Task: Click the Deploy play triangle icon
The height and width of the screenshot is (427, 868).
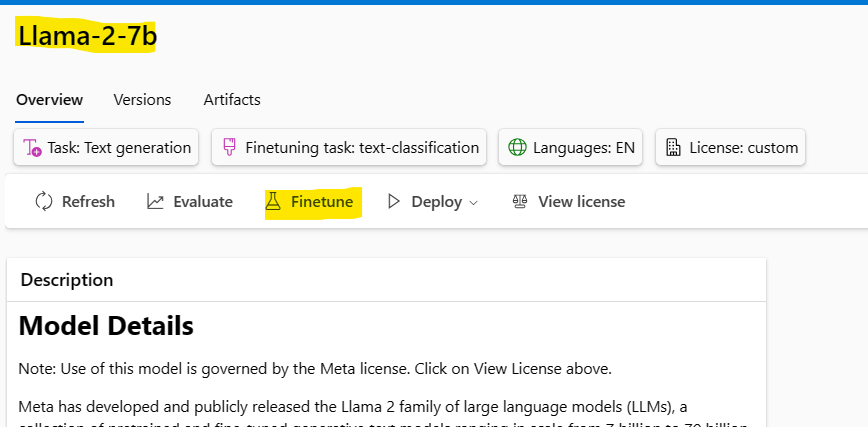Action: (393, 202)
